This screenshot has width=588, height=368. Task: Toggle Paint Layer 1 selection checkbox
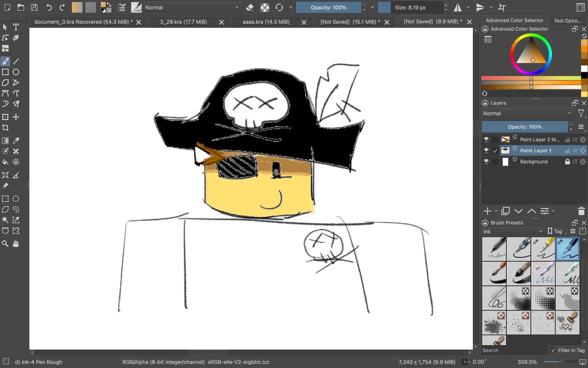pyautogui.click(x=495, y=151)
